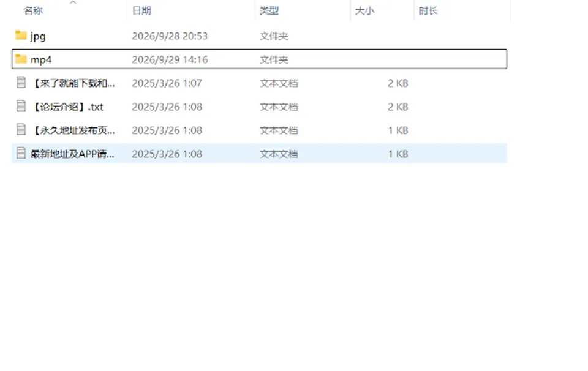Sort files by the 大小 column header
The height and width of the screenshot is (371, 588).
point(364,10)
